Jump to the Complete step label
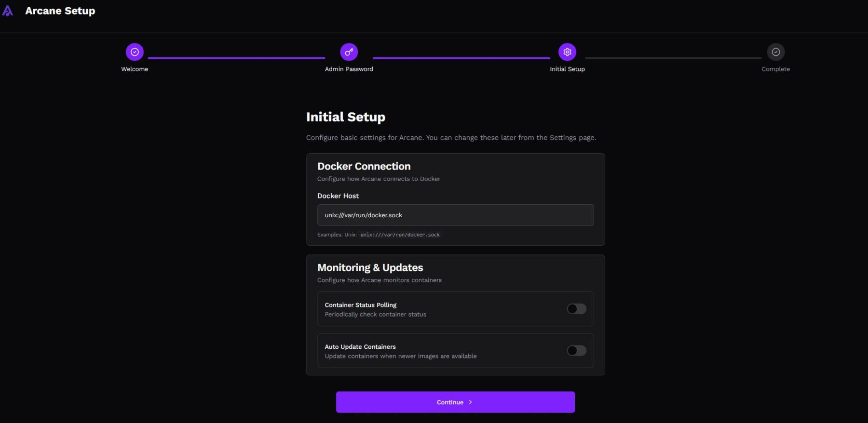 (775, 69)
